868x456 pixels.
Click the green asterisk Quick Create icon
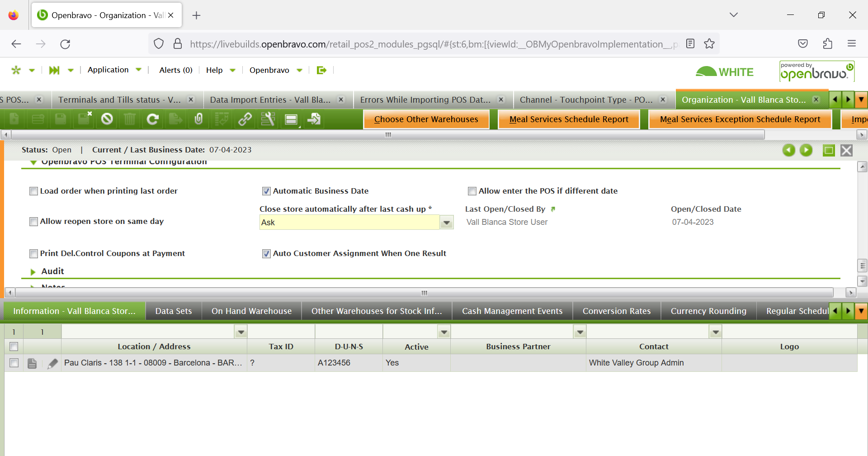(x=16, y=70)
